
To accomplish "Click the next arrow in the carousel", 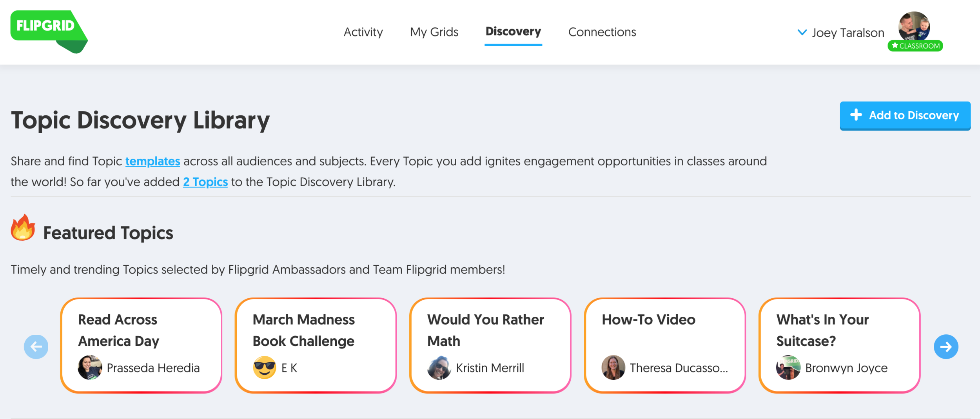I will tap(946, 346).
